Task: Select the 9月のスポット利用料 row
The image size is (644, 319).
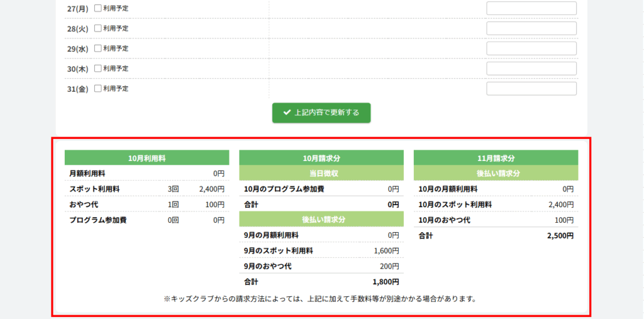Action: 321,250
